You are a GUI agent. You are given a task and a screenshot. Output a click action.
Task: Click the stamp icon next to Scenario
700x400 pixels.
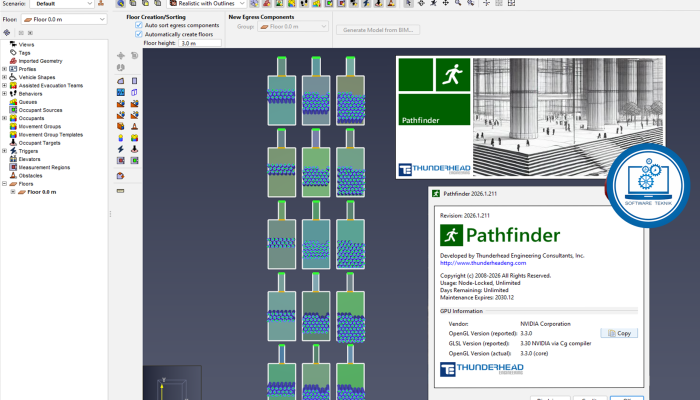tap(101, 3)
